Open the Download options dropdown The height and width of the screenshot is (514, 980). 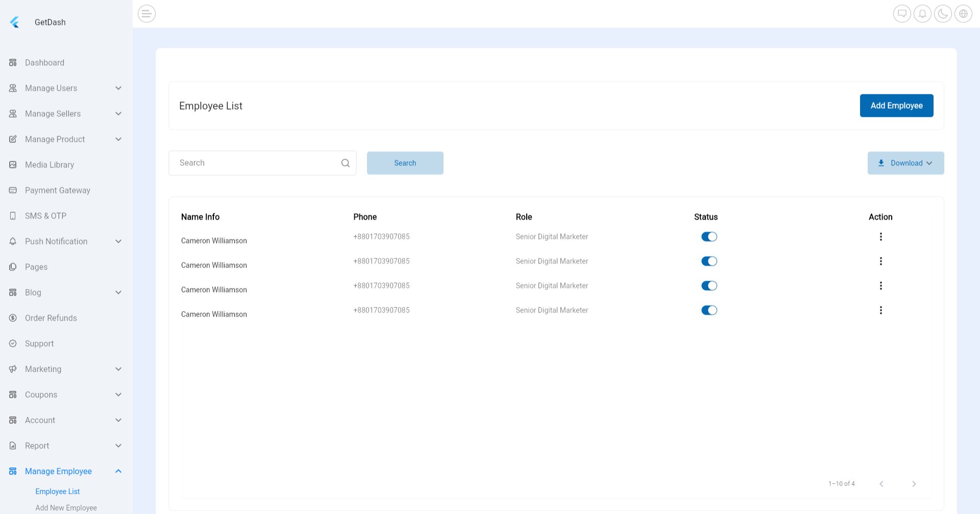(905, 163)
